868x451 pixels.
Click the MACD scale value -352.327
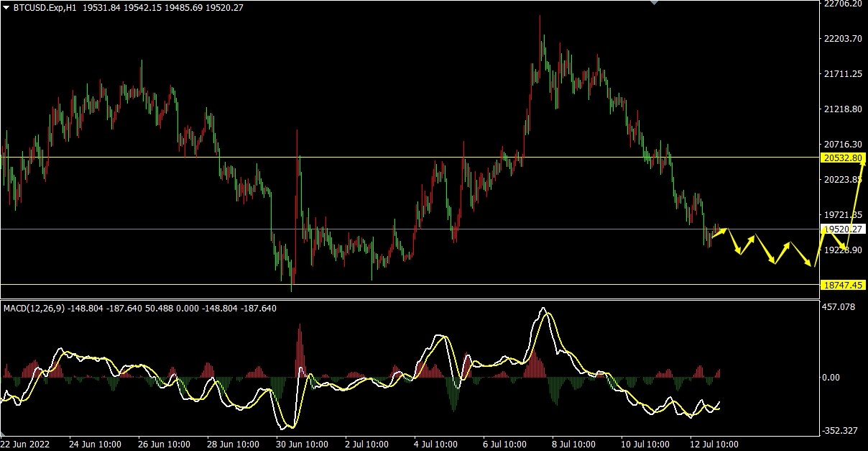click(x=841, y=431)
